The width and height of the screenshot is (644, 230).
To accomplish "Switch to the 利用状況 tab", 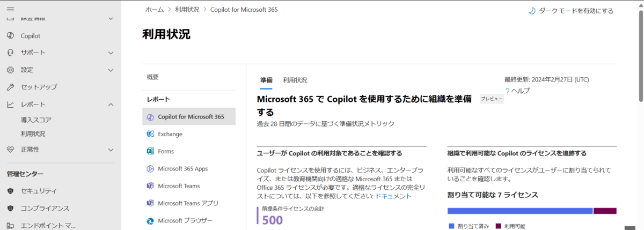I will [x=295, y=80].
